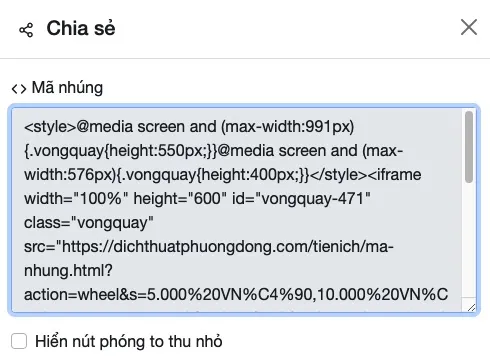
Task: Click the text area resize handle corner
Action: [471, 307]
